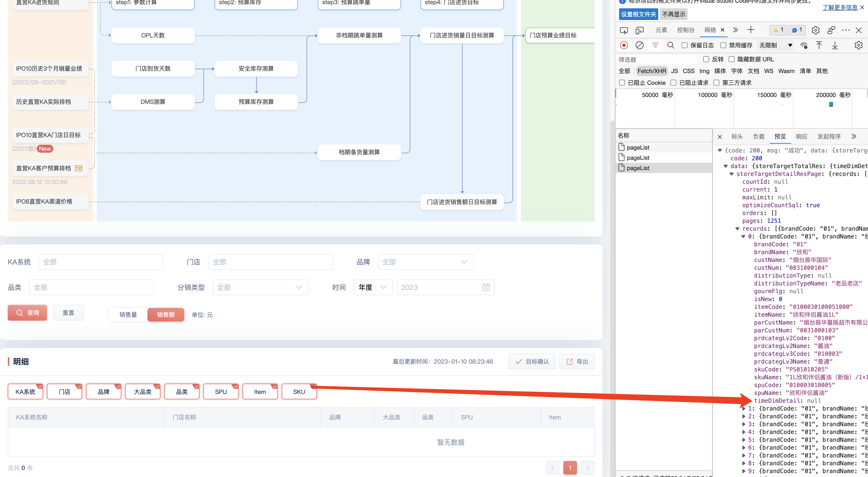Viewport: 868px width, 477px height.
Task: Select third pageList request
Action: tap(664, 168)
